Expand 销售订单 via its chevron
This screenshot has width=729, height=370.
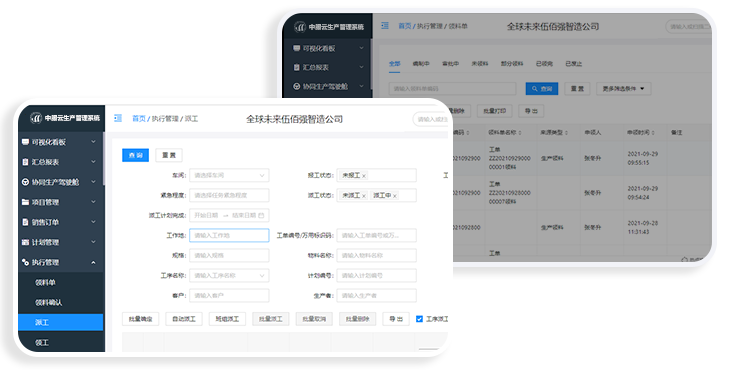tap(93, 222)
